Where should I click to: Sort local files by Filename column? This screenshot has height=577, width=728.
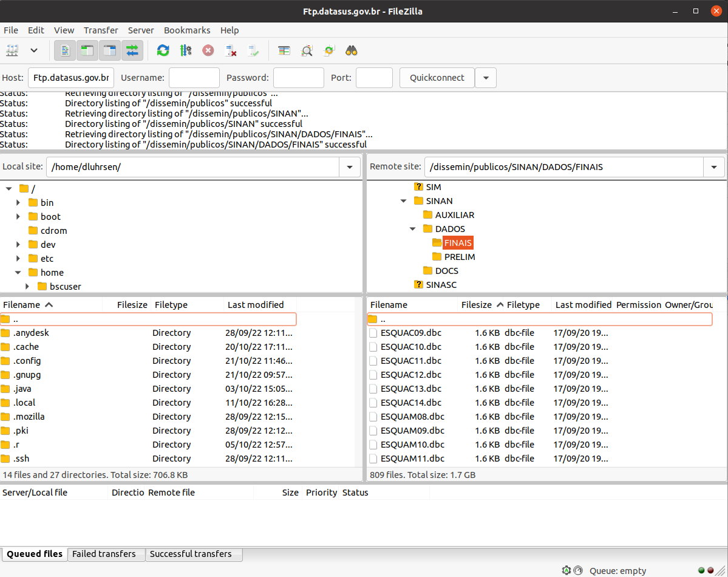pos(51,305)
